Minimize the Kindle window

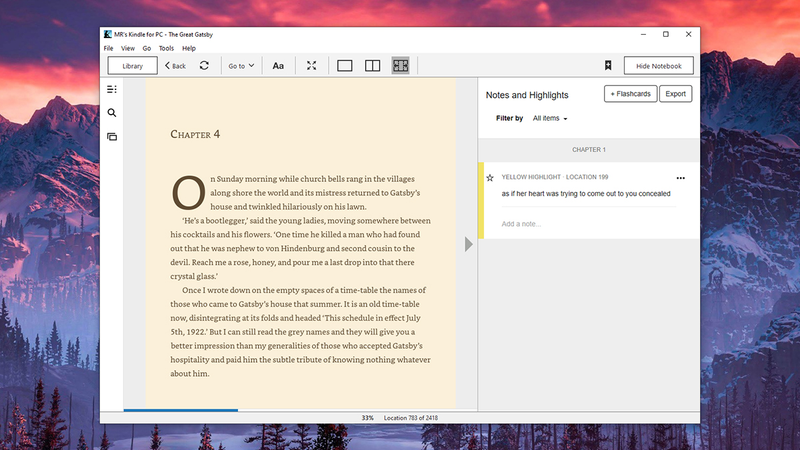coord(643,34)
